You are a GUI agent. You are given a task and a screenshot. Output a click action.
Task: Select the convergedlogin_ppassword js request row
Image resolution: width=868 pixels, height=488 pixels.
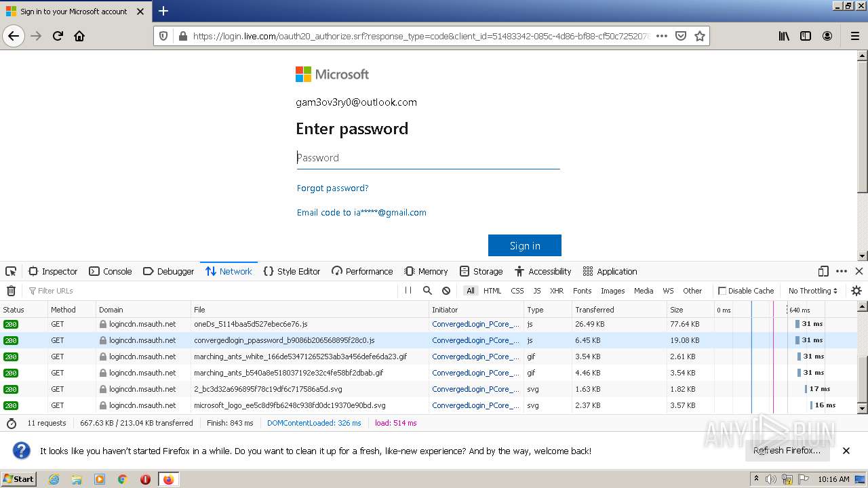point(429,340)
